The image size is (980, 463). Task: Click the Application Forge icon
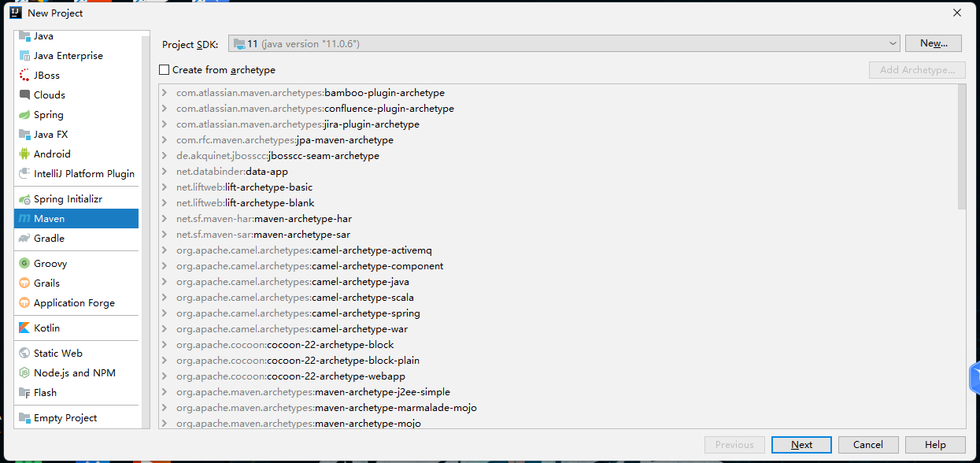click(24, 303)
